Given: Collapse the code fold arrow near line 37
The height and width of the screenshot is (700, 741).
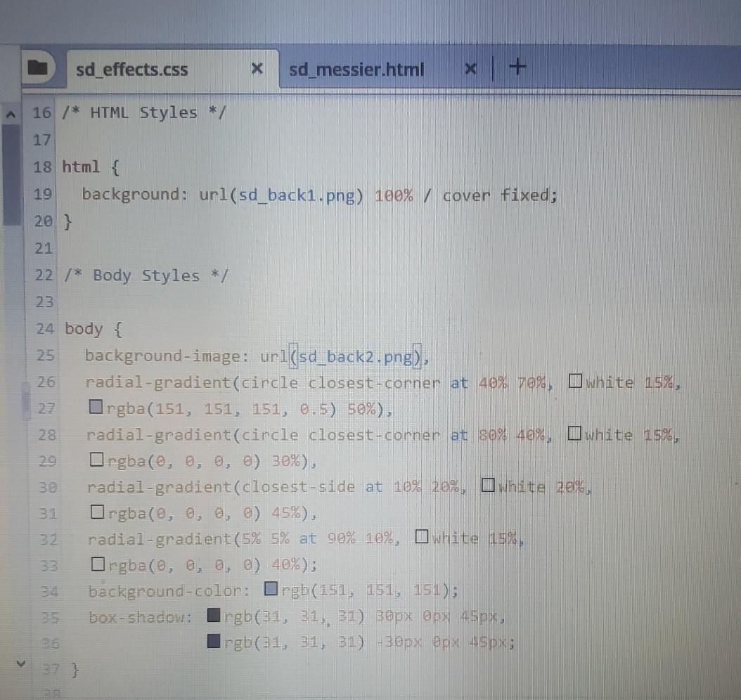Looking at the screenshot, I should click(x=21, y=663).
